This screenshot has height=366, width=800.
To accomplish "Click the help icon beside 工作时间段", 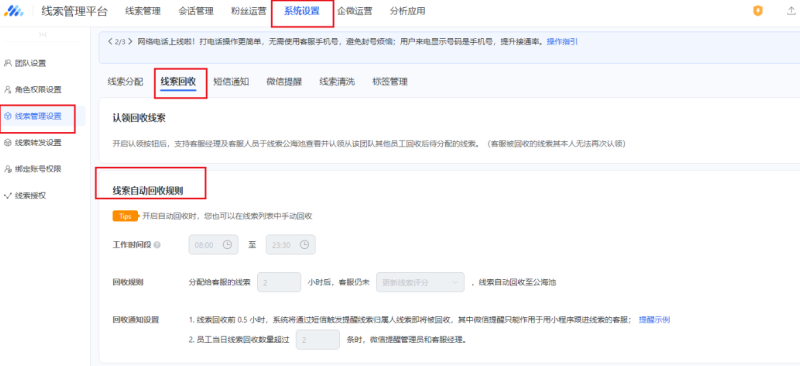I will 157,245.
